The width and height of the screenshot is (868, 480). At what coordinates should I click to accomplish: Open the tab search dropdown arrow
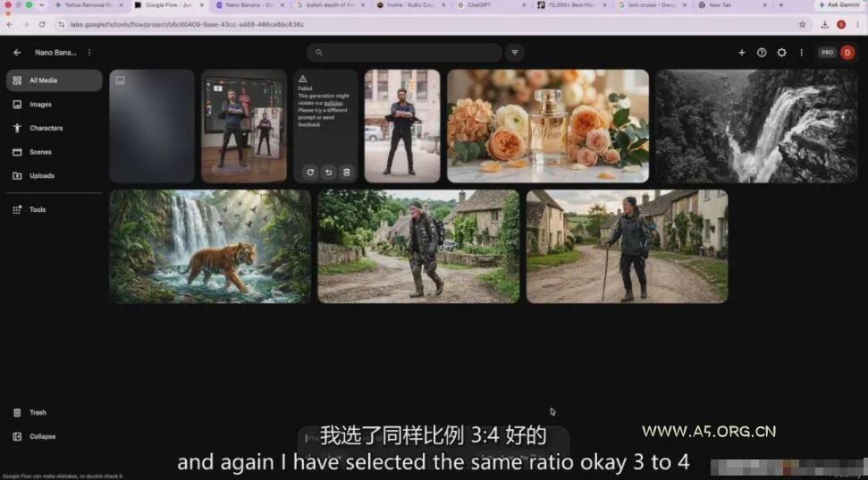pyautogui.click(x=41, y=5)
